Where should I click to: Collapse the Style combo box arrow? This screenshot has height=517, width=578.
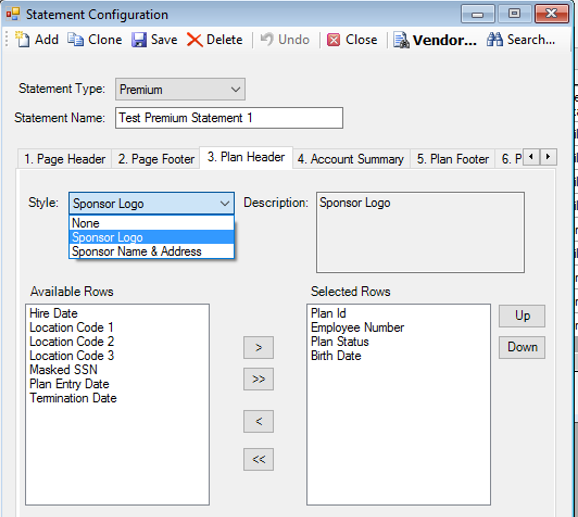pyautogui.click(x=224, y=203)
